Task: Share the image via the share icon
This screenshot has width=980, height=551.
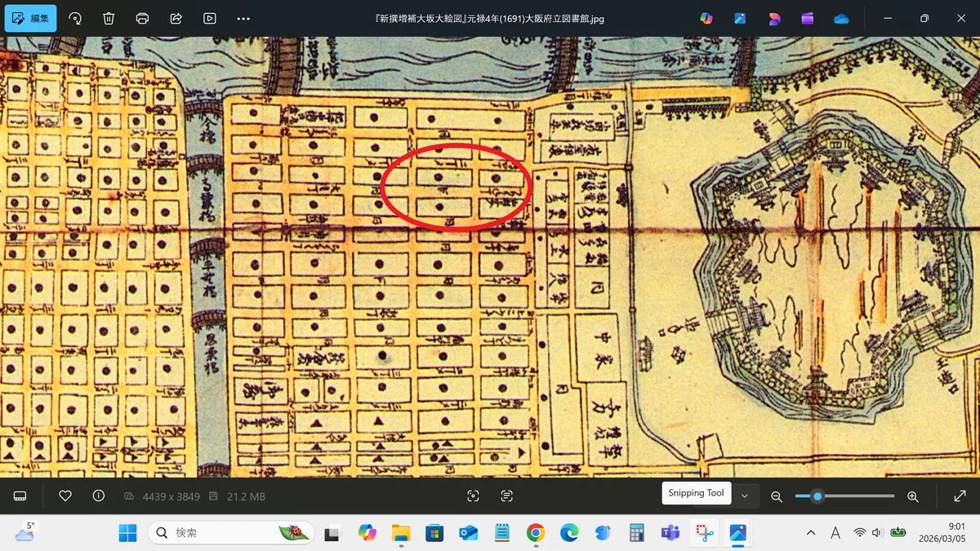Action: (x=176, y=18)
